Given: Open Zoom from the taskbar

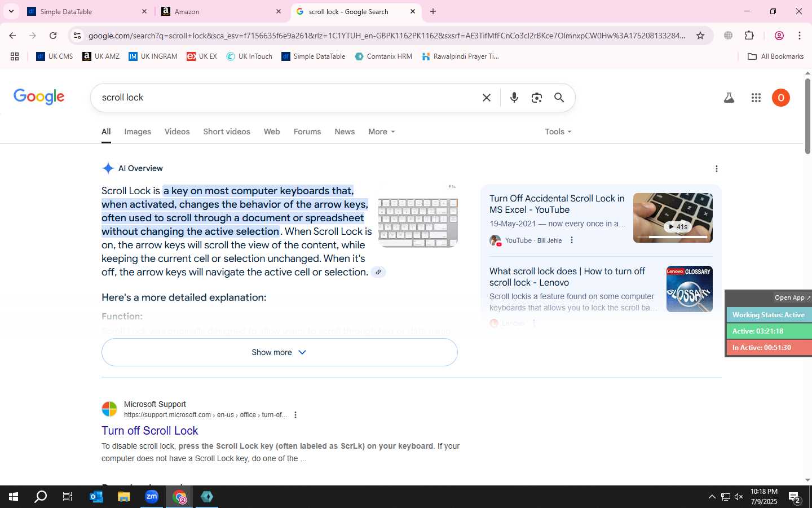Looking at the screenshot, I should coord(152,497).
